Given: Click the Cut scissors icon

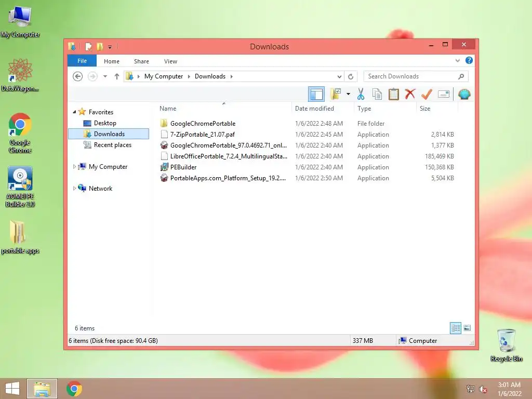Looking at the screenshot, I should click(361, 94).
